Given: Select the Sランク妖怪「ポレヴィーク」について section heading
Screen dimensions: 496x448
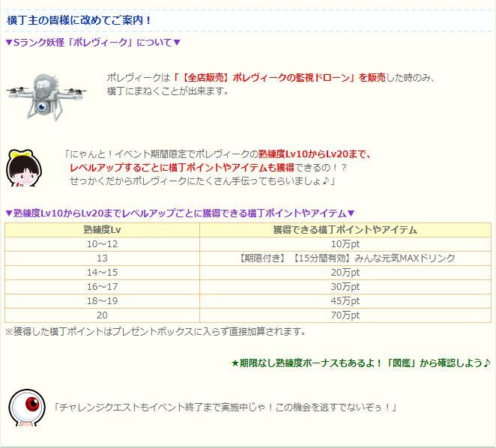Looking at the screenshot, I should point(93,43).
